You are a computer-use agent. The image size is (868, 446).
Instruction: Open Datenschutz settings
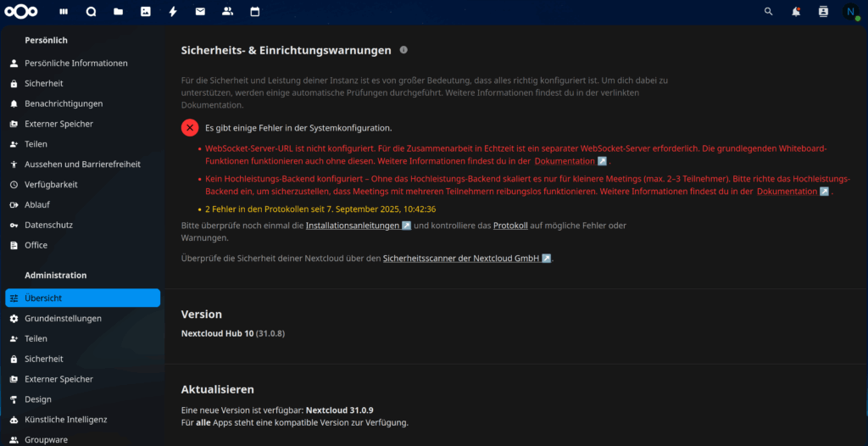[x=83, y=225]
